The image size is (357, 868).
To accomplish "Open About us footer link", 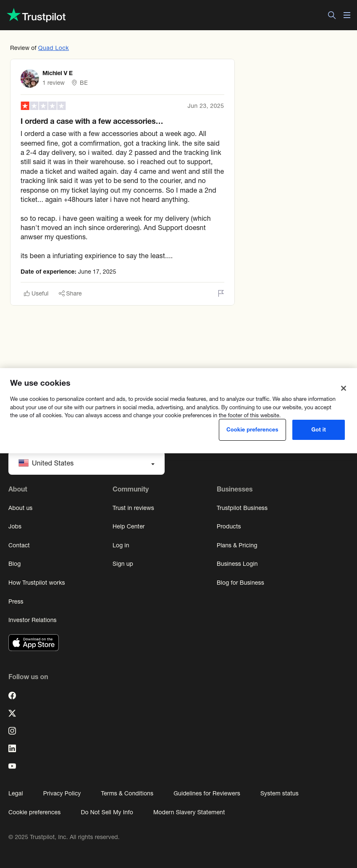I will [x=20, y=508].
